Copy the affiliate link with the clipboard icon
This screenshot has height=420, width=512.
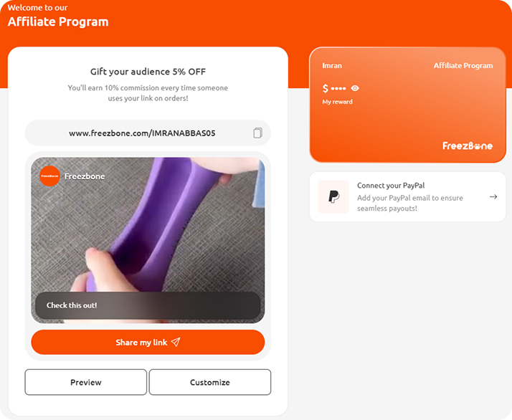257,133
